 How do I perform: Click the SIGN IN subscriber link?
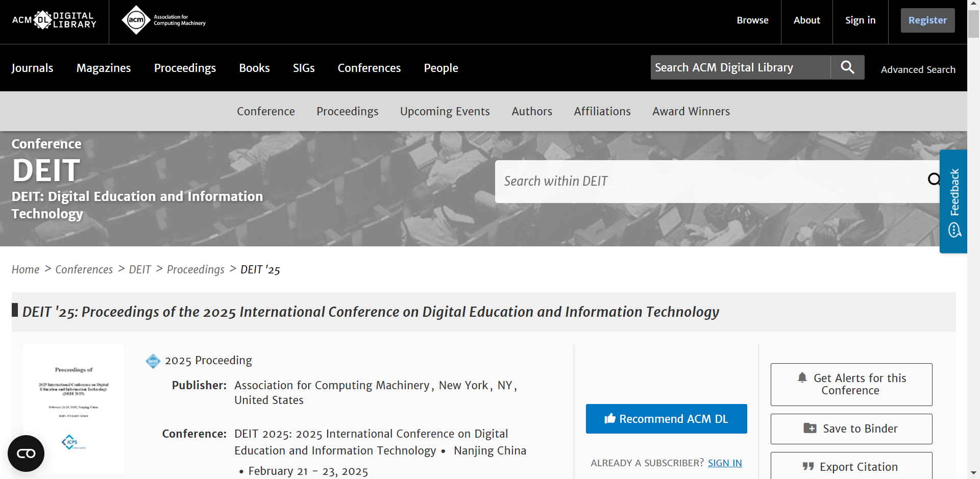click(x=725, y=463)
